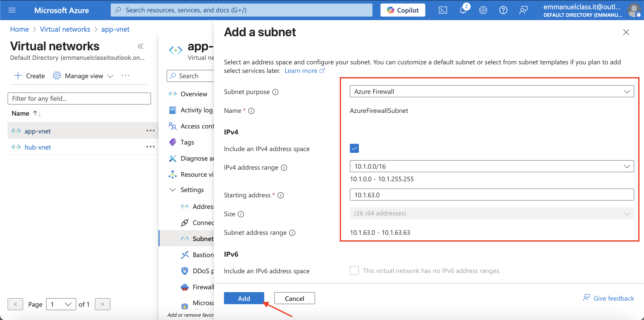Open the Firewall settings item
The image size is (644, 320).
[x=197, y=287]
